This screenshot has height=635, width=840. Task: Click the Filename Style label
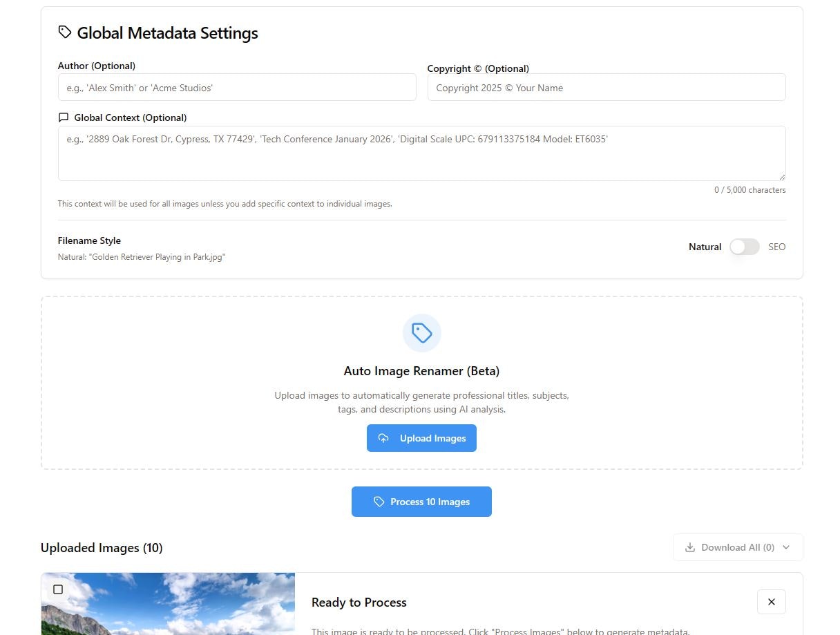[x=89, y=240]
